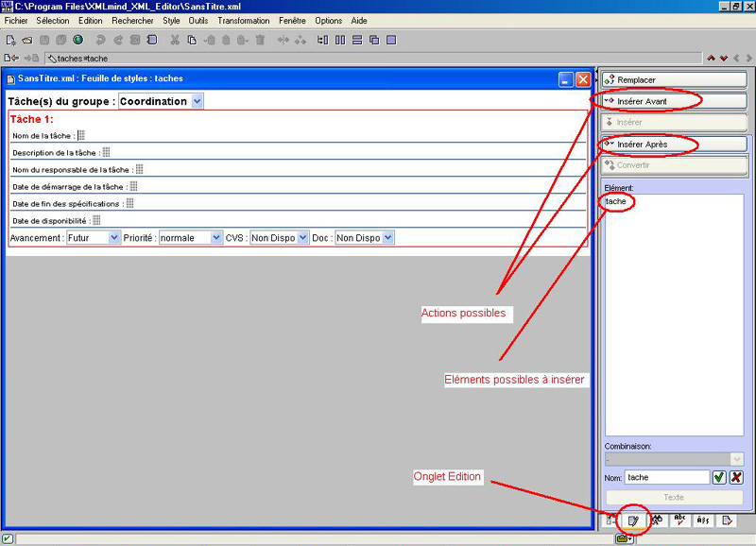Confirm the name with green checkmark
Screen dimensions: 756x546
(719, 477)
